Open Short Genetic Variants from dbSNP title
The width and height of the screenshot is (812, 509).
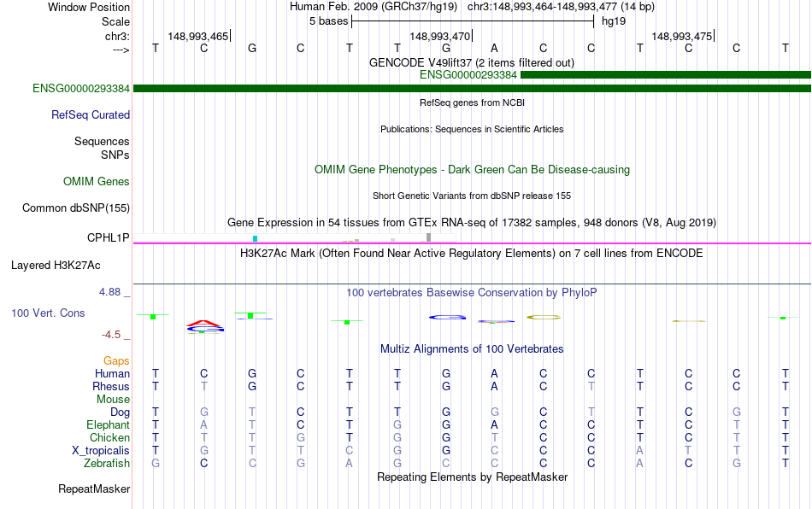tap(472, 196)
